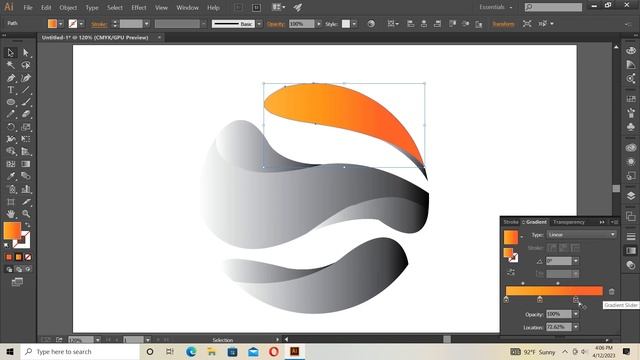This screenshot has width=640, height=360.
Task: Enable Draw Behind mode
Action: tap(18, 269)
